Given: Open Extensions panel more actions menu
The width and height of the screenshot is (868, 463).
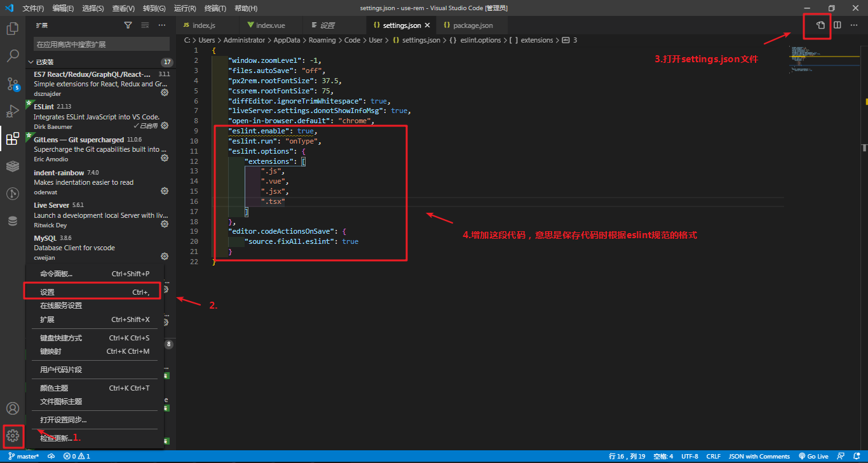Looking at the screenshot, I should (x=162, y=25).
